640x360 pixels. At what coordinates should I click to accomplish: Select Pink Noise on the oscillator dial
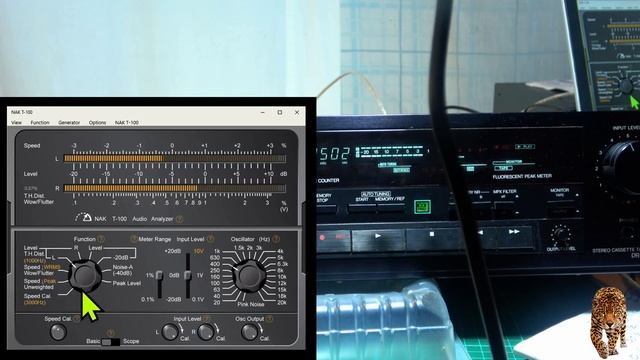coord(251,304)
